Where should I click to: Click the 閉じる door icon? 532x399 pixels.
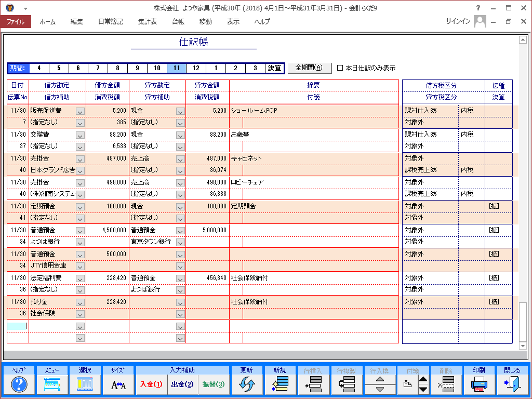pos(512,384)
